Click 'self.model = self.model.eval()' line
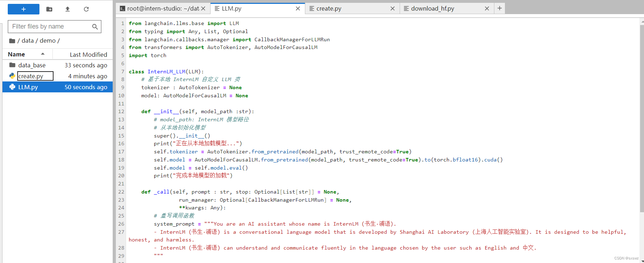The height and width of the screenshot is (263, 644). click(201, 168)
